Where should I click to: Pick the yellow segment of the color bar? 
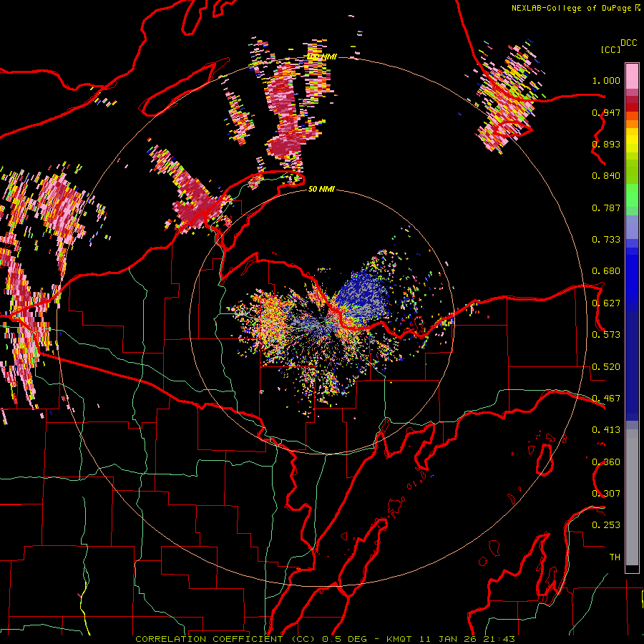632,140
